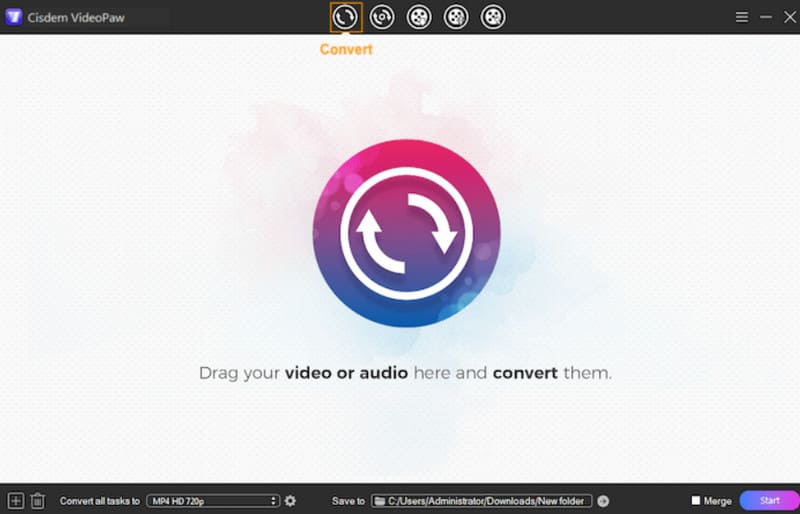Select the Convert mode icon
800x514 pixels.
[346, 17]
